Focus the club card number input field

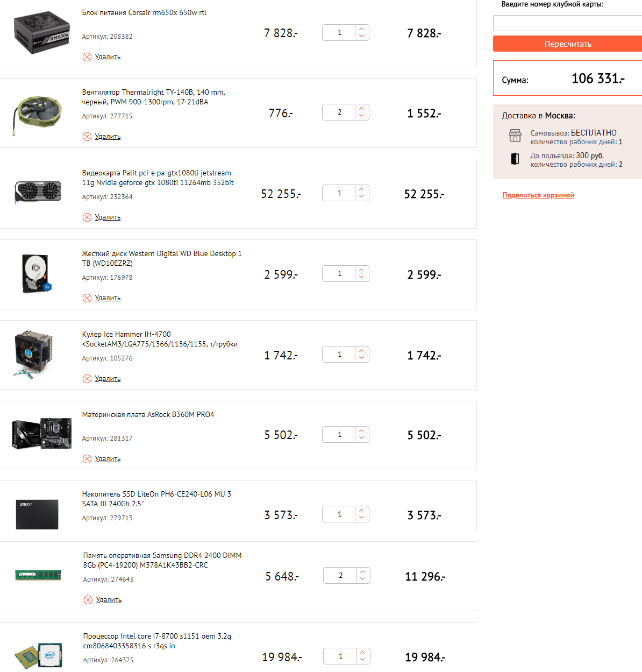coord(567,23)
